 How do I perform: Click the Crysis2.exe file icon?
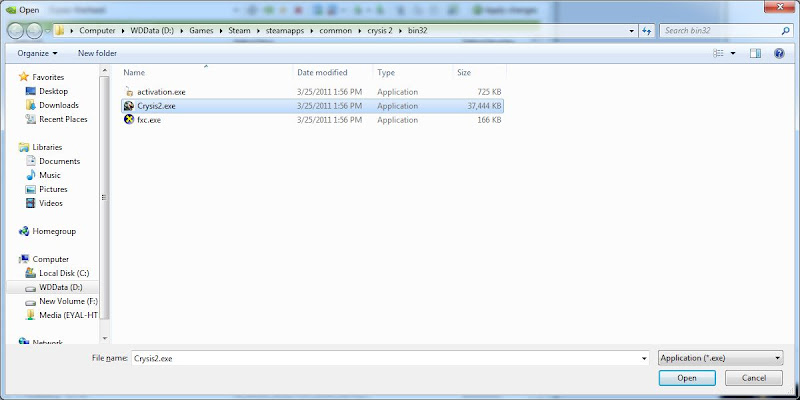[x=129, y=106]
